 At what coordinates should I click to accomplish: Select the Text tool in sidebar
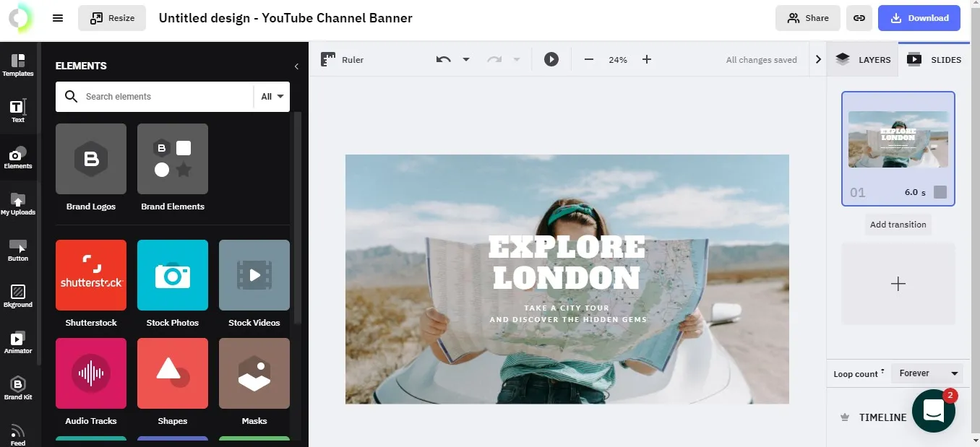(18, 111)
